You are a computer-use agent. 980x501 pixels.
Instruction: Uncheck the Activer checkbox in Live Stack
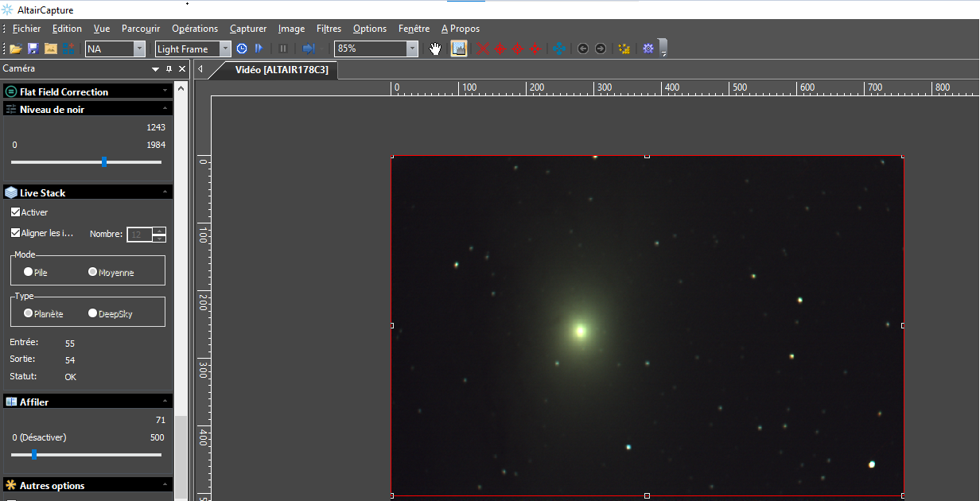[x=16, y=212]
